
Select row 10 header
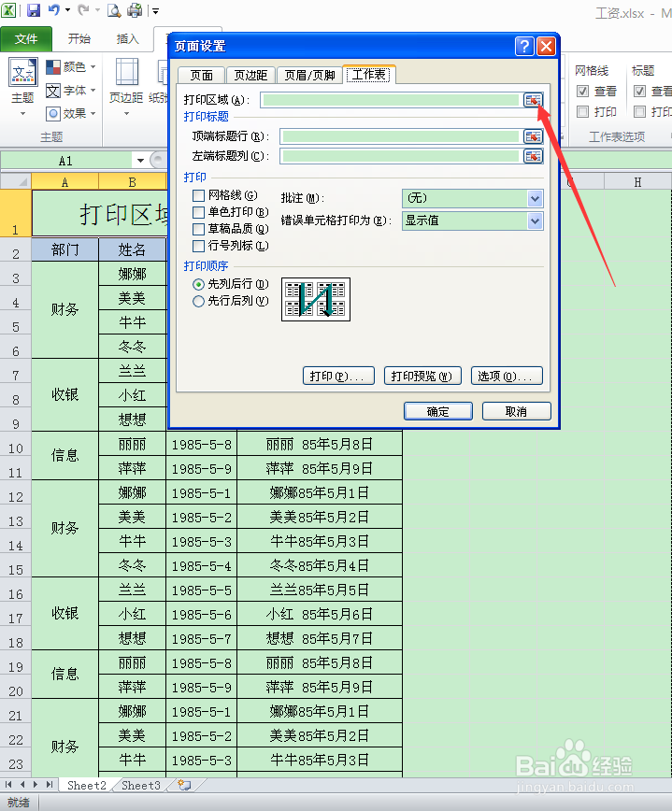[16, 444]
